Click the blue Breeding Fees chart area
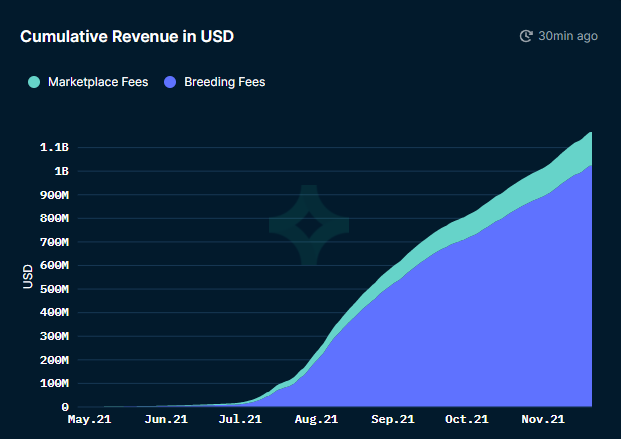Image resolution: width=621 pixels, height=439 pixels. click(x=480, y=330)
